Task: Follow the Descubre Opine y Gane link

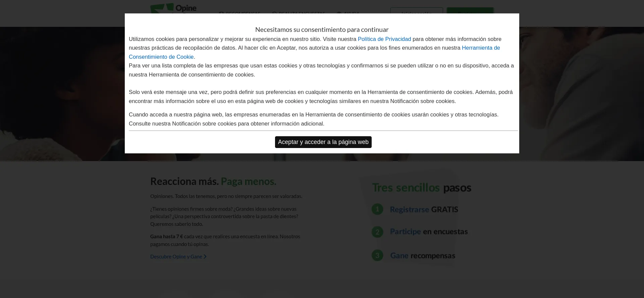Action: [x=176, y=257]
